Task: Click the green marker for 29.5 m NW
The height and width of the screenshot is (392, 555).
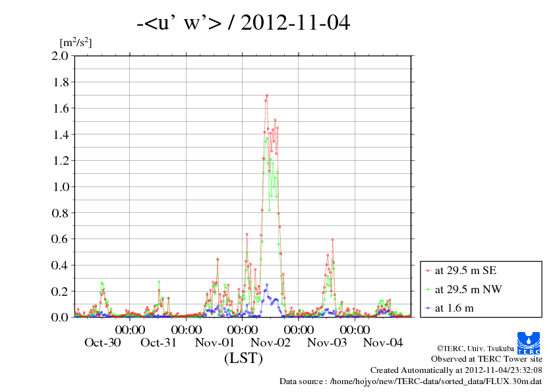Action: point(428,289)
